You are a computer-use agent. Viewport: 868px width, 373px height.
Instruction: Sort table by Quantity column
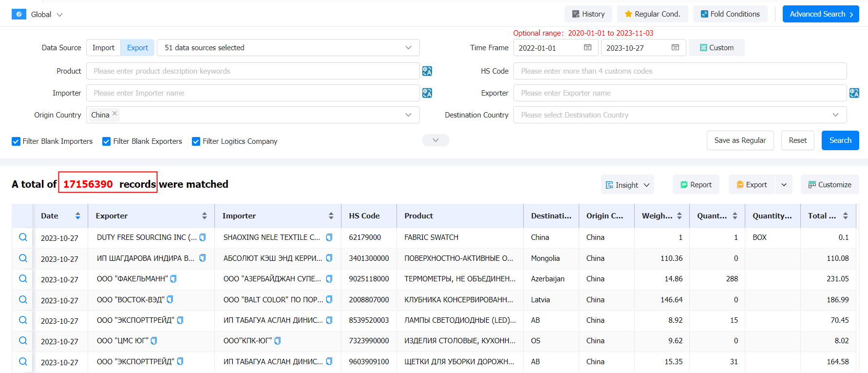tap(735, 216)
